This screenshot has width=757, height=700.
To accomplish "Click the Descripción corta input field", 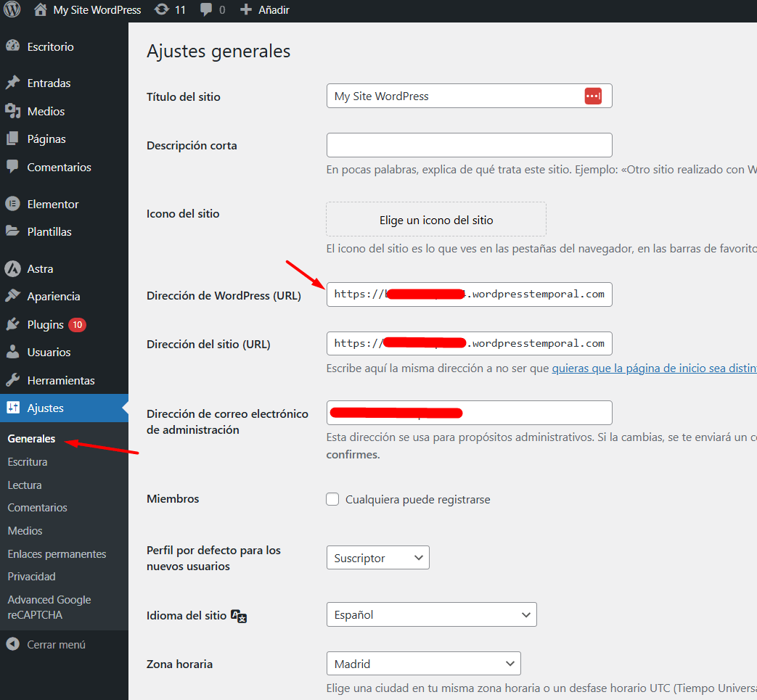I will [469, 145].
